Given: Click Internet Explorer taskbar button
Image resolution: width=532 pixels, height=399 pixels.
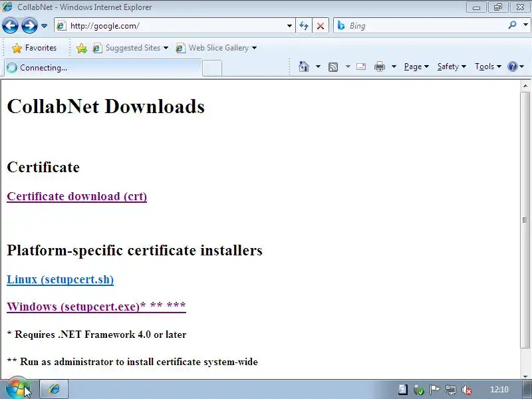Looking at the screenshot, I should click(x=55, y=389).
